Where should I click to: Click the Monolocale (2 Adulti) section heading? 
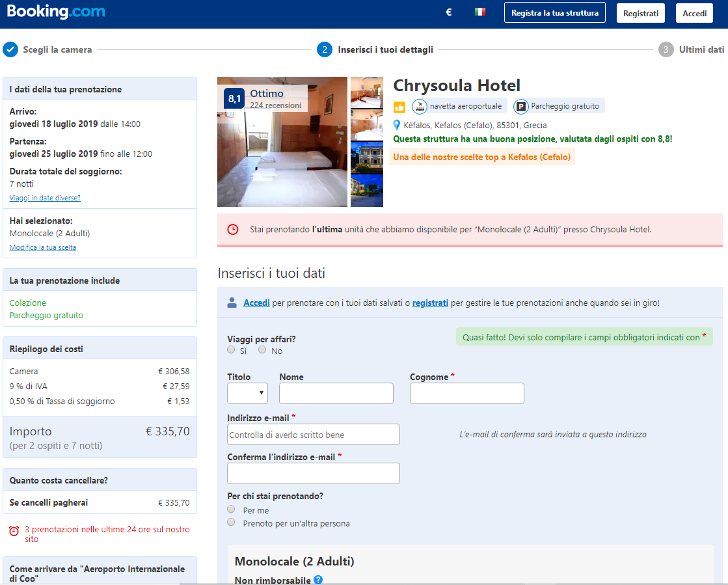294,562
